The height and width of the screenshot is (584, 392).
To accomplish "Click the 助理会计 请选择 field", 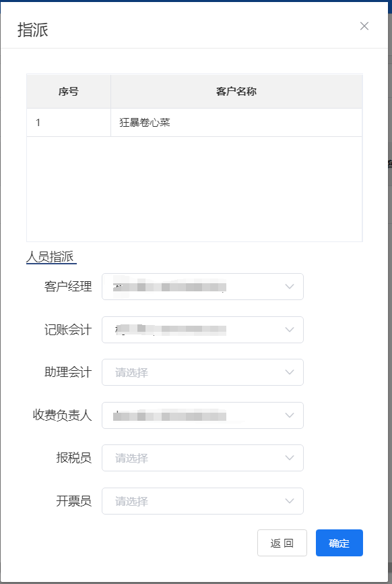I will (x=203, y=372).
